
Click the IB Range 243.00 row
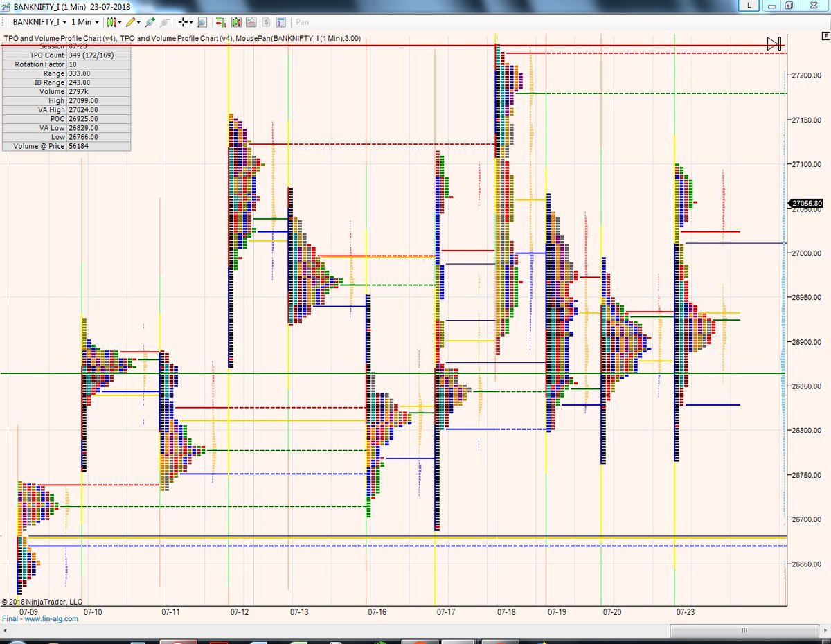click(x=66, y=82)
